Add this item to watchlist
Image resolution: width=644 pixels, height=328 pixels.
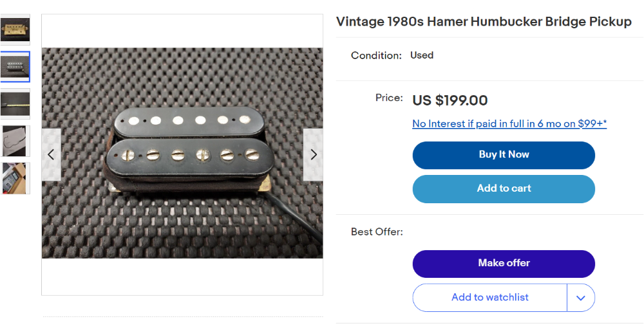pos(489,298)
